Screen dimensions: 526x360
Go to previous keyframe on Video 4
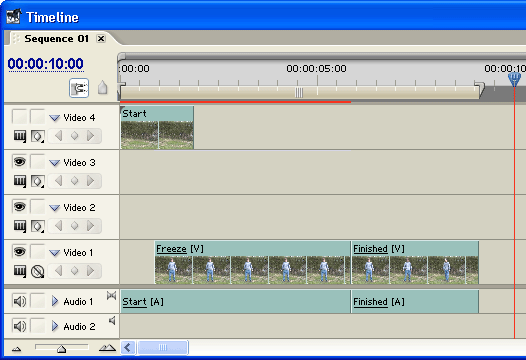[58, 136]
